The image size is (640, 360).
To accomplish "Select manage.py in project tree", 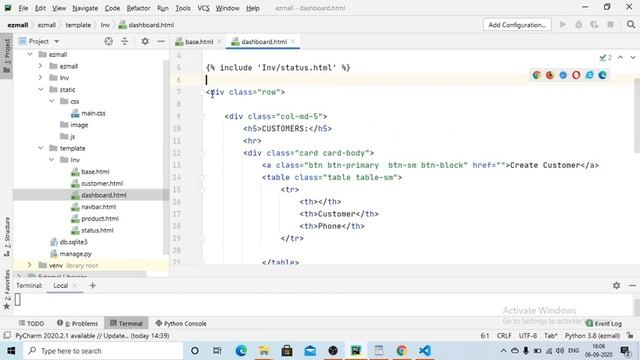I will tap(75, 253).
